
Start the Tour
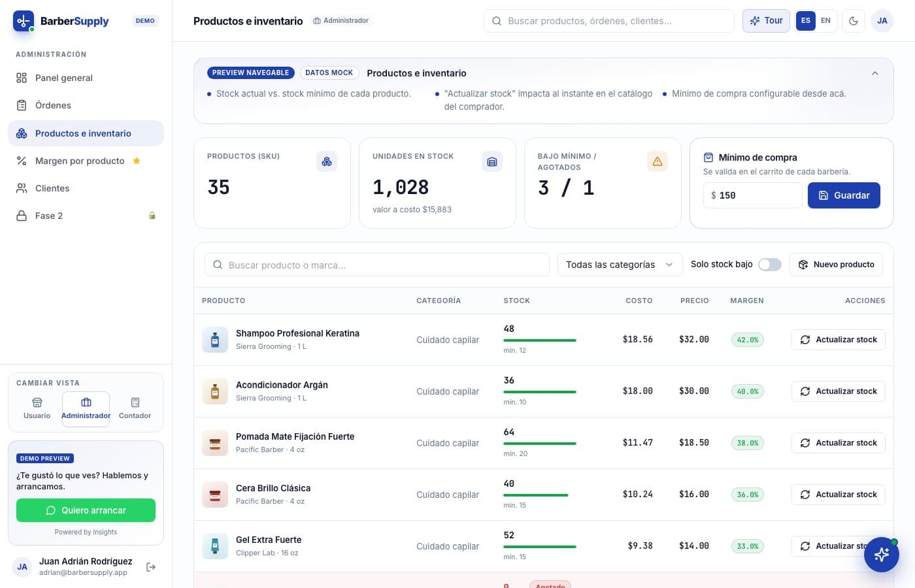(766, 21)
